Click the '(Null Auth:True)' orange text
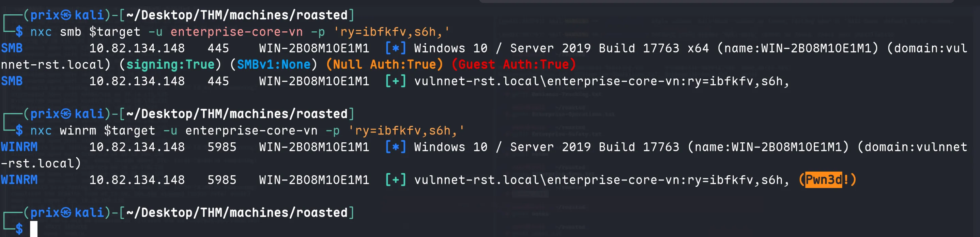 (385, 65)
